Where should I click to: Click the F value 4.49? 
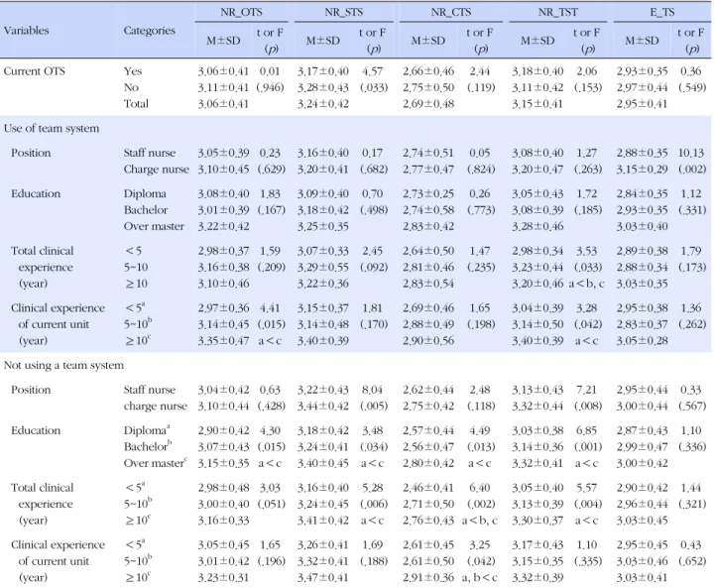click(x=479, y=430)
